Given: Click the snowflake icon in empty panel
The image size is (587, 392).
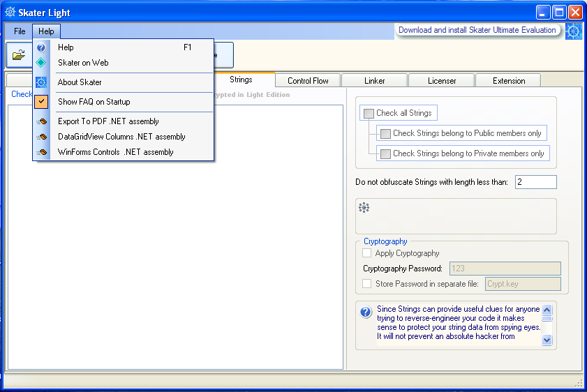Looking at the screenshot, I should 364,208.
